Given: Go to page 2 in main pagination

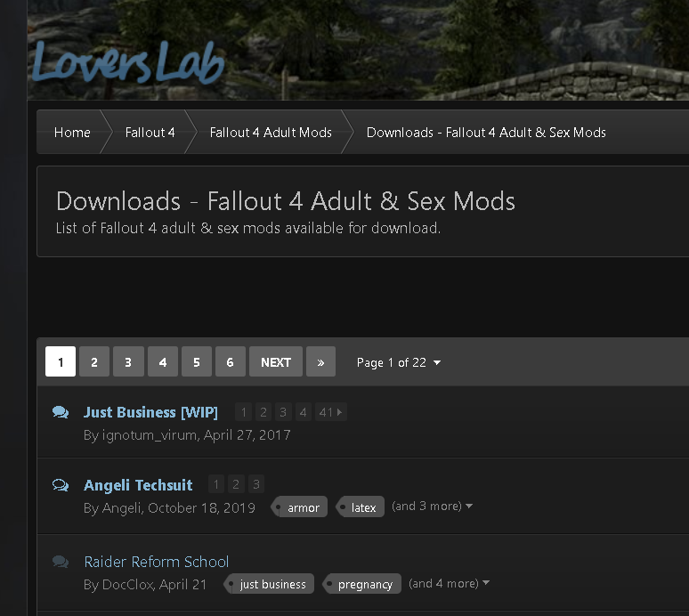Looking at the screenshot, I should pyautogui.click(x=94, y=361).
